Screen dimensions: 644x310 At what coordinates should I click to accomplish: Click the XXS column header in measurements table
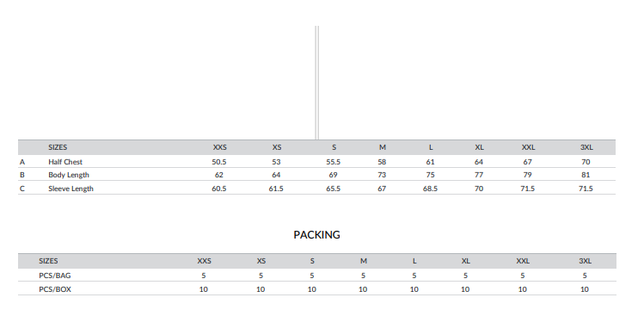click(220, 147)
